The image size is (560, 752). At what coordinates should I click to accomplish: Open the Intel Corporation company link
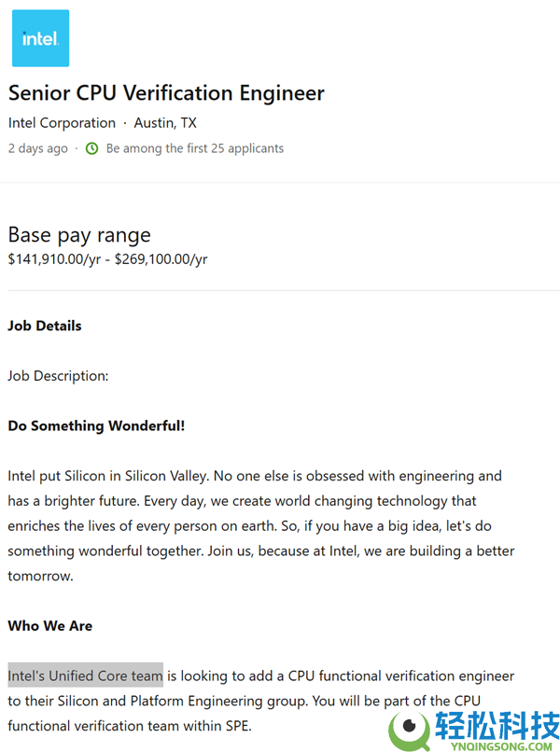click(x=62, y=123)
